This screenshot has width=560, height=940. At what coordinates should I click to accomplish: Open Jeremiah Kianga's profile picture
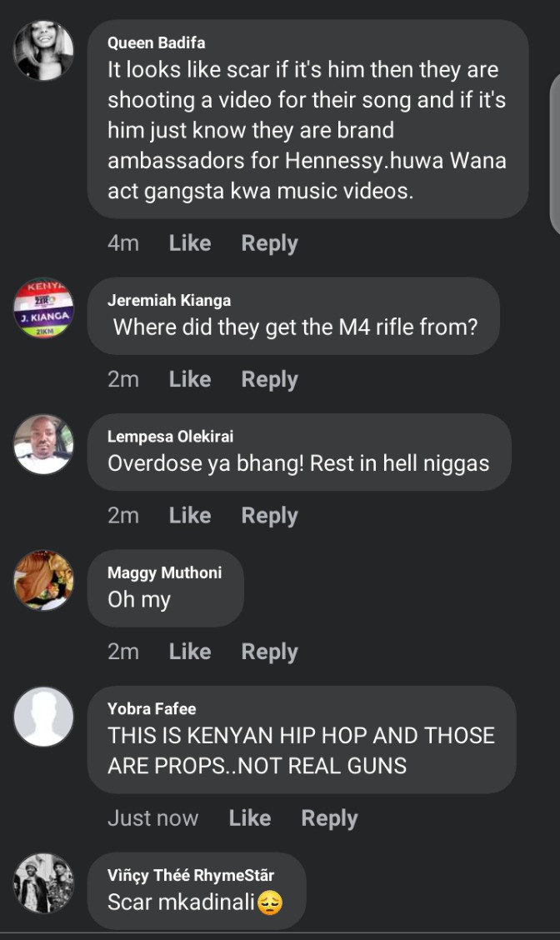[44, 308]
